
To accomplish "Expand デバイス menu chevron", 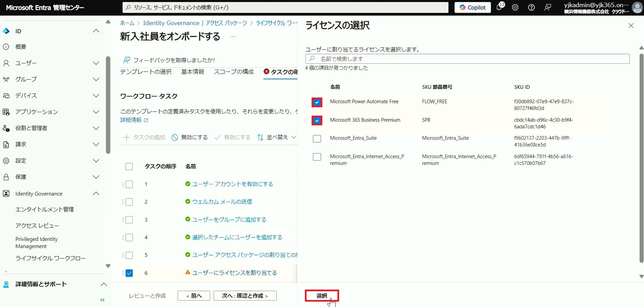I will (96, 96).
